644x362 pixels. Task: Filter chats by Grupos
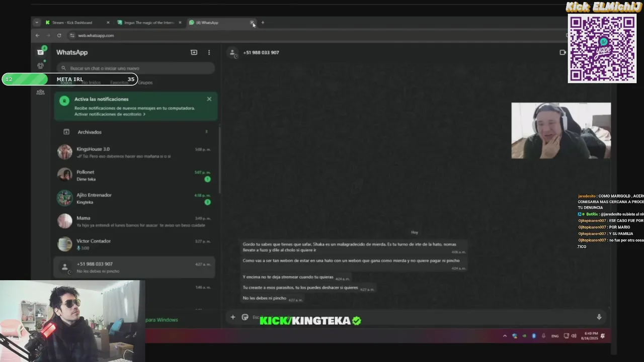(145, 82)
